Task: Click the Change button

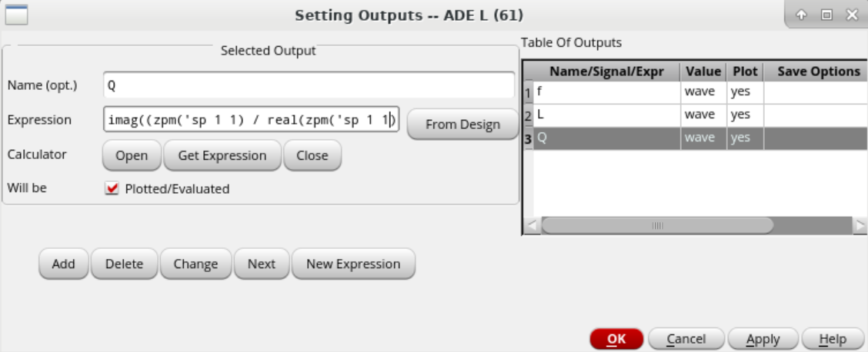Action: coord(195,264)
